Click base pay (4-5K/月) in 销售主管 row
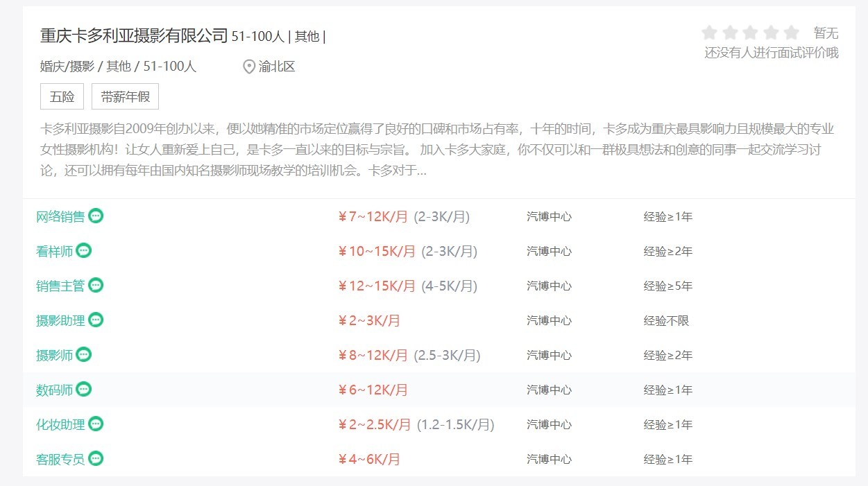Image resolution: width=868 pixels, height=486 pixels. coord(450,286)
